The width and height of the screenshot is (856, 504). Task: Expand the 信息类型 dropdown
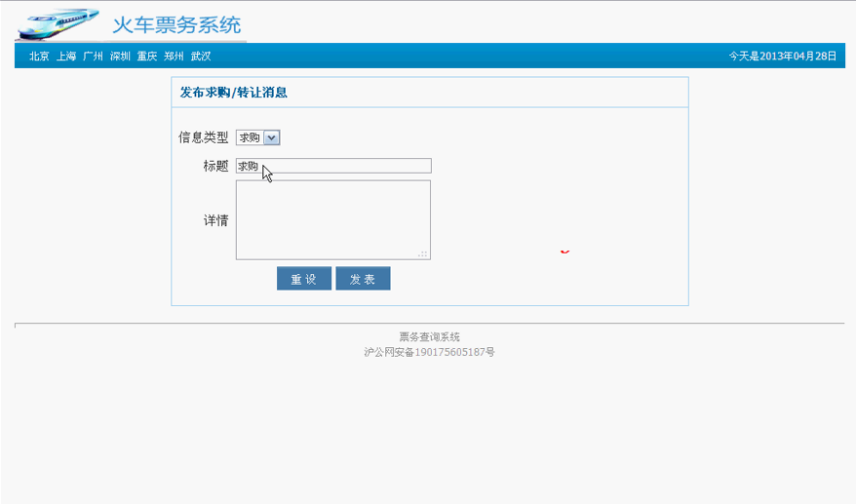258,137
